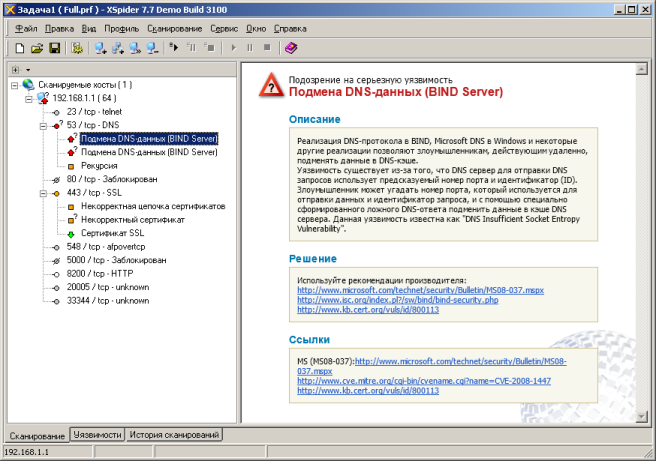Image resolution: width=656 pixels, height=461 pixels.
Task: Select Некорректный сертификат entry
Action: pyautogui.click(x=133, y=220)
